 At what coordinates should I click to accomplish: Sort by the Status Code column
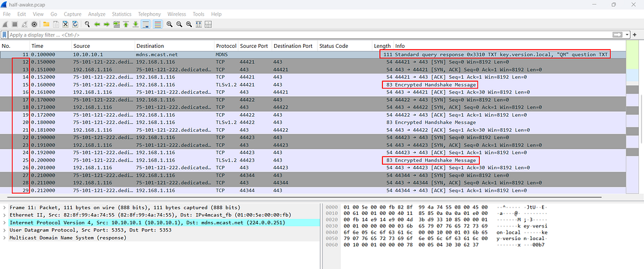pyautogui.click(x=345, y=46)
